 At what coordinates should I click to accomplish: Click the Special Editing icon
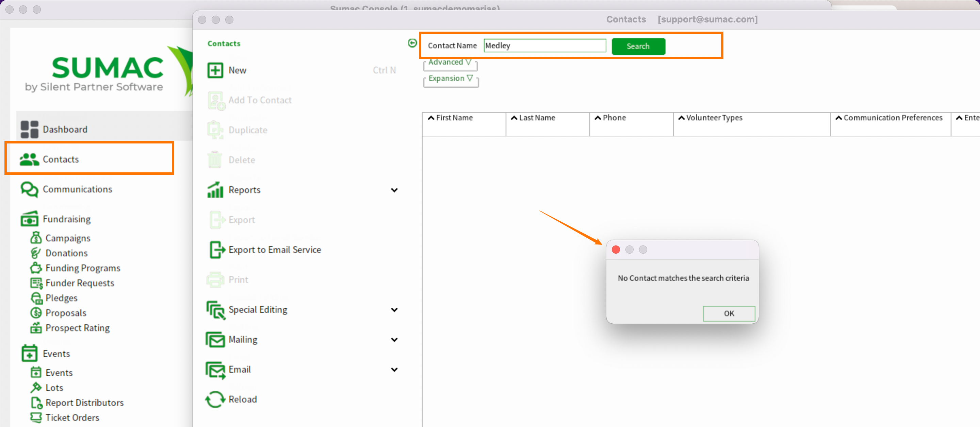coord(216,310)
